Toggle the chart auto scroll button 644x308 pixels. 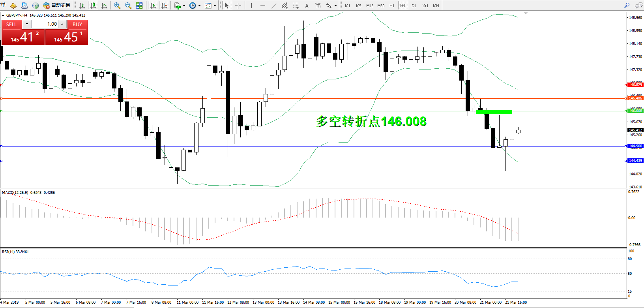click(x=153, y=6)
